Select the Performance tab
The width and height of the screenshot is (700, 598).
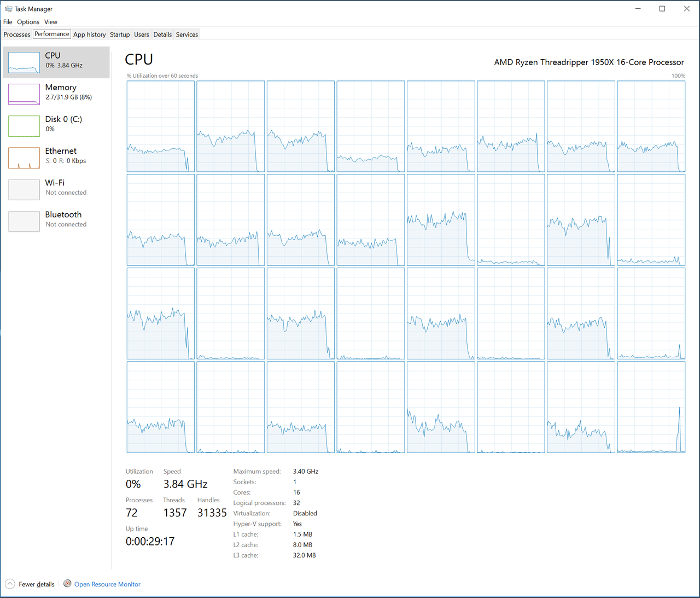(x=52, y=34)
